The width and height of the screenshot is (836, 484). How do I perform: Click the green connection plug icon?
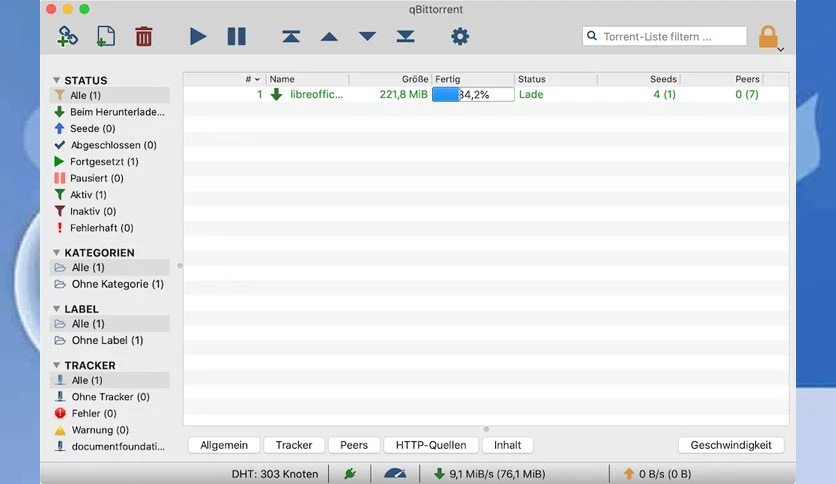point(350,473)
